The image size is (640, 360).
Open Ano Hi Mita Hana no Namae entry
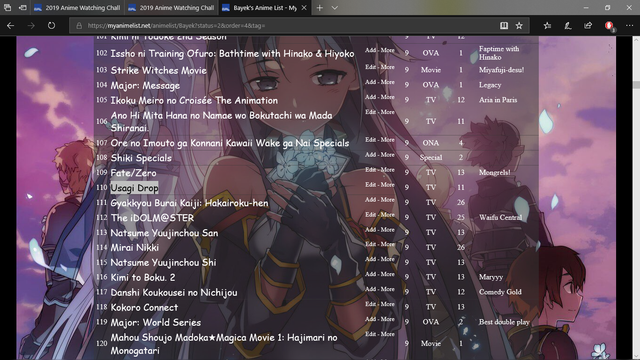[x=221, y=122]
